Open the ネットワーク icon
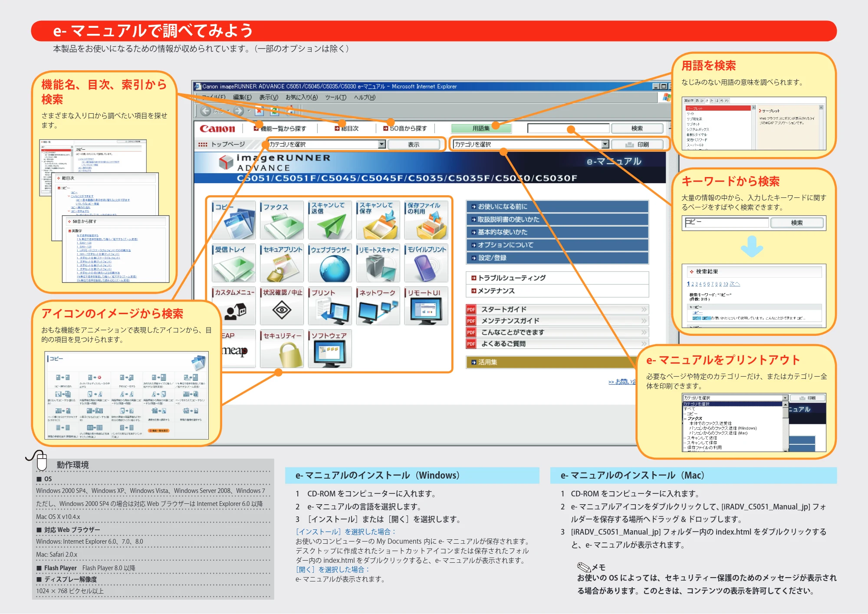Viewport: 868px width, 614px height. pos(378,306)
